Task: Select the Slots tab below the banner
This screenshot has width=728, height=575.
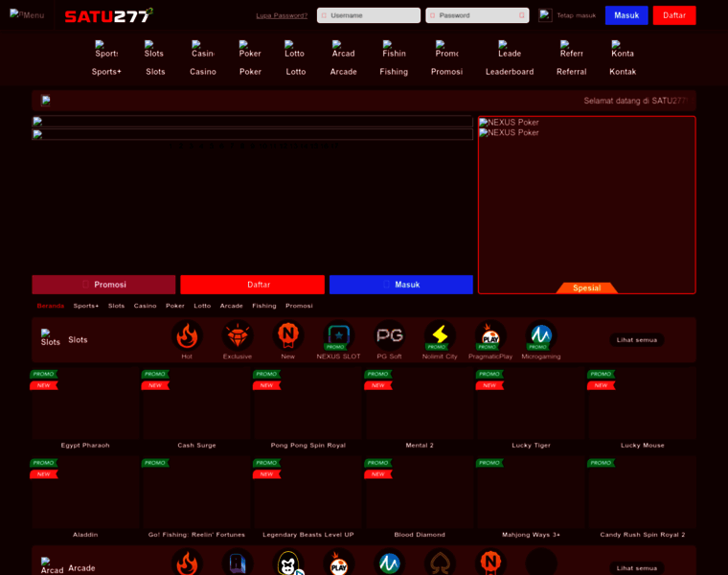Action: pyautogui.click(x=116, y=306)
